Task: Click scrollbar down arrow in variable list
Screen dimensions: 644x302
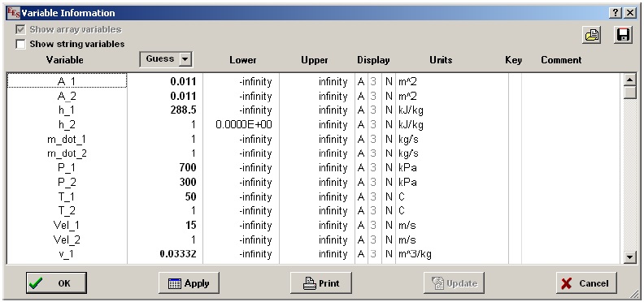Action: pos(629,257)
